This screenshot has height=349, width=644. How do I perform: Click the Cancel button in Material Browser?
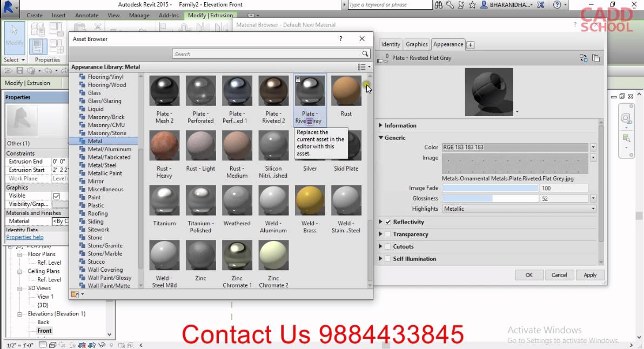559,275
